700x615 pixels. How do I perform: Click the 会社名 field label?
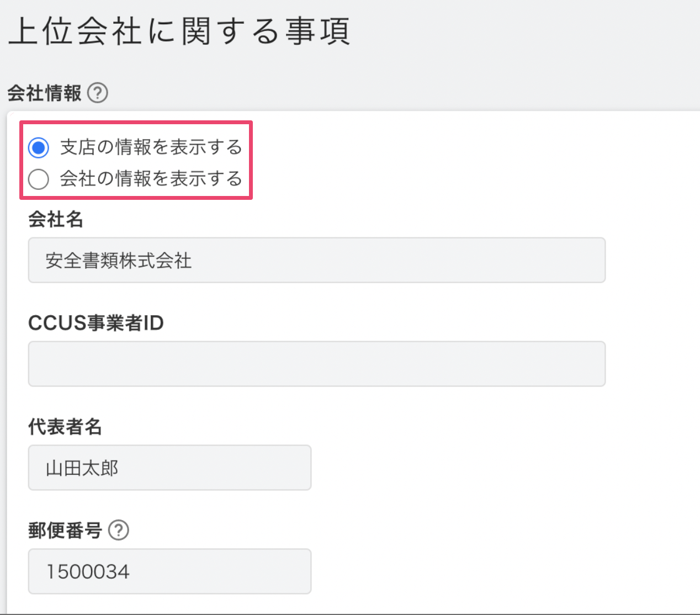coord(56,219)
